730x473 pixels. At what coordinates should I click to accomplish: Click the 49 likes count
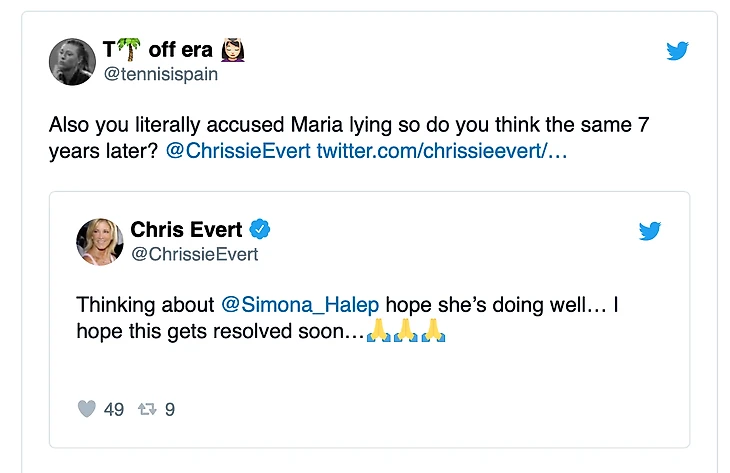[114, 409]
